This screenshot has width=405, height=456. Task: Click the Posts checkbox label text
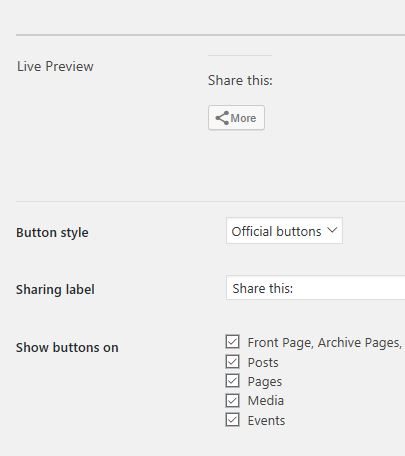click(x=263, y=362)
